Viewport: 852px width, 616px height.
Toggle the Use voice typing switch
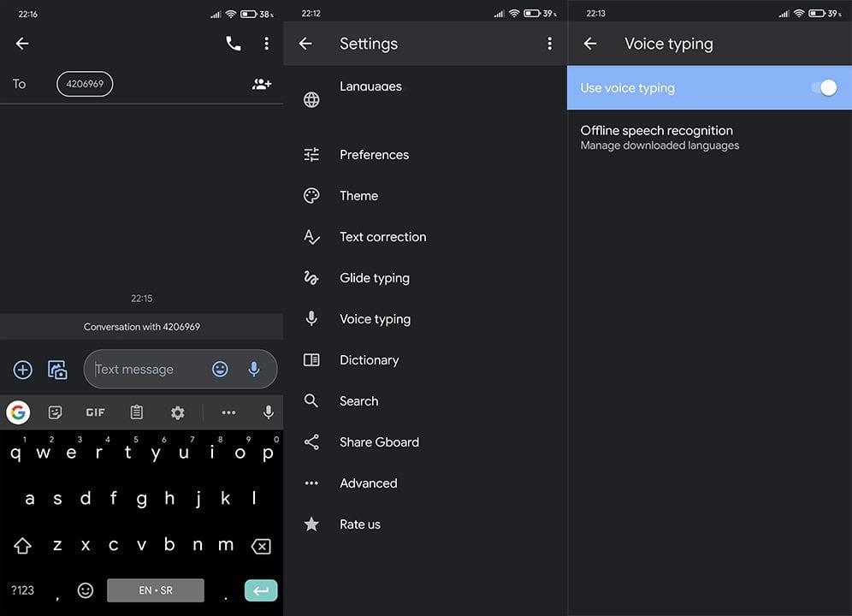click(x=824, y=88)
